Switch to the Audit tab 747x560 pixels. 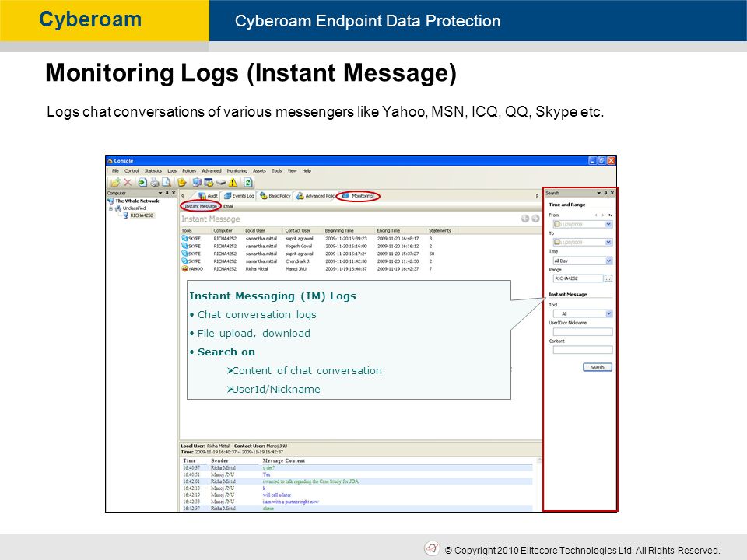(x=209, y=196)
